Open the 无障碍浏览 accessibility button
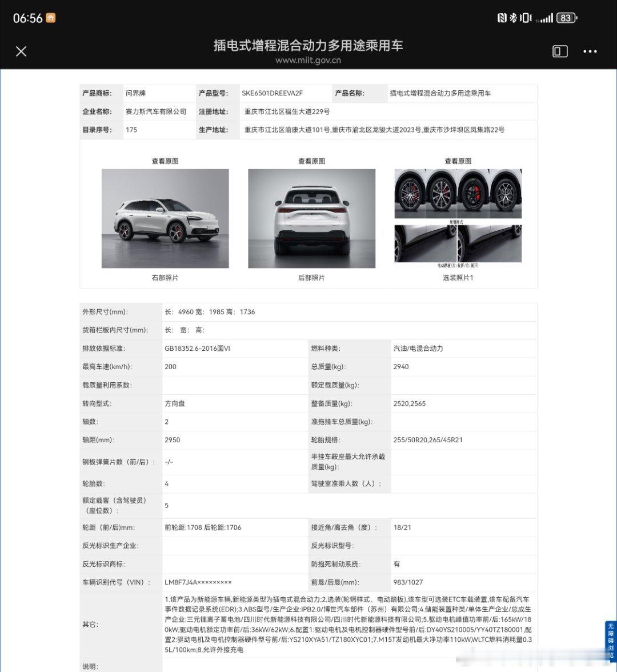 611,641
